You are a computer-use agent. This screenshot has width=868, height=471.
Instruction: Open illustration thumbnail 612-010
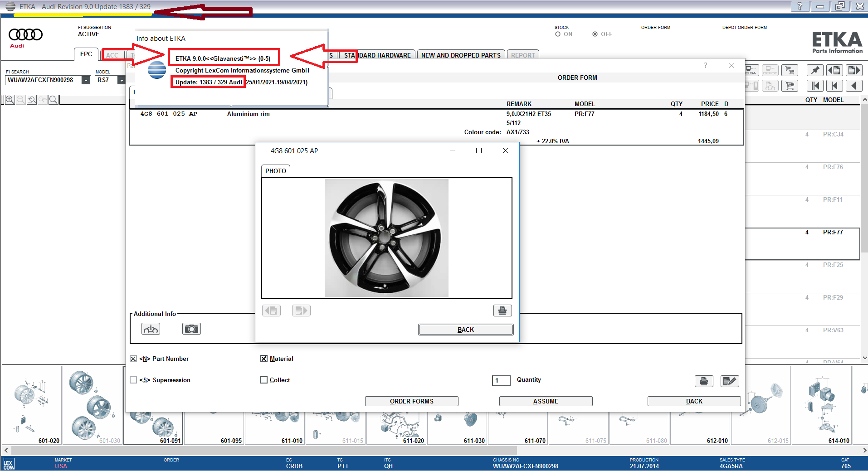[x=700, y=428]
